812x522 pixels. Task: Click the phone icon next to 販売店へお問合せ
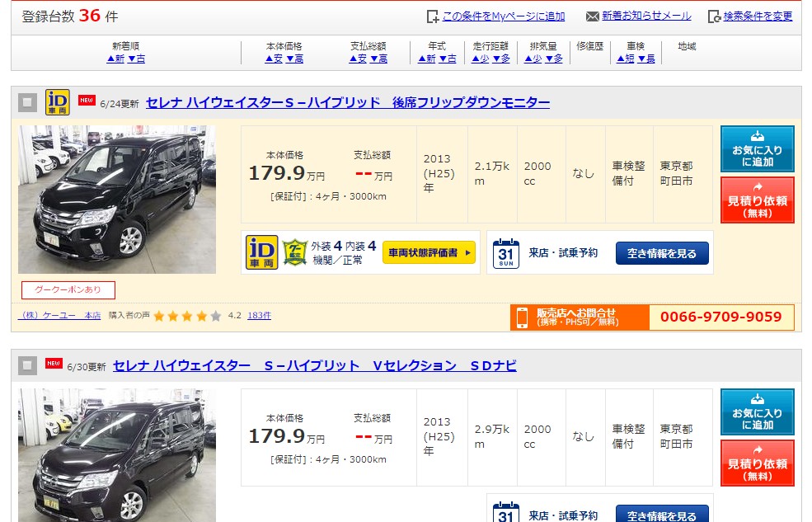(x=522, y=317)
